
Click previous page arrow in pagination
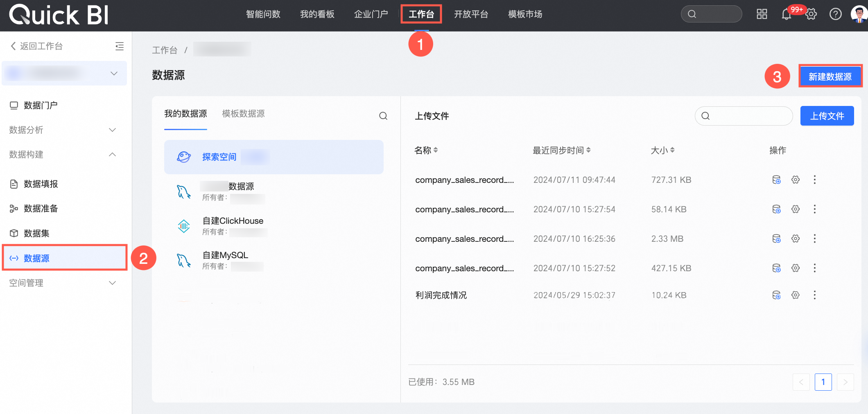[x=801, y=382]
